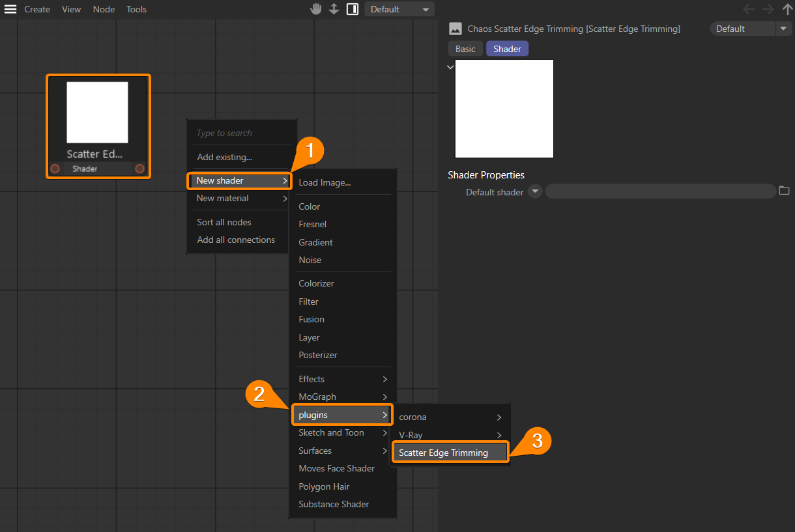Click the up navigation arrow icon
This screenshot has width=795, height=532.
click(787, 9)
